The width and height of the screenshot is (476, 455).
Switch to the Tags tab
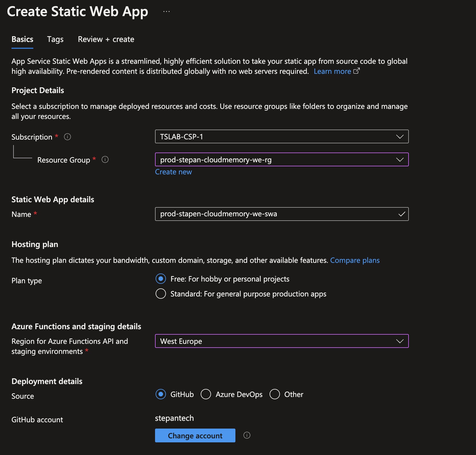(55, 39)
